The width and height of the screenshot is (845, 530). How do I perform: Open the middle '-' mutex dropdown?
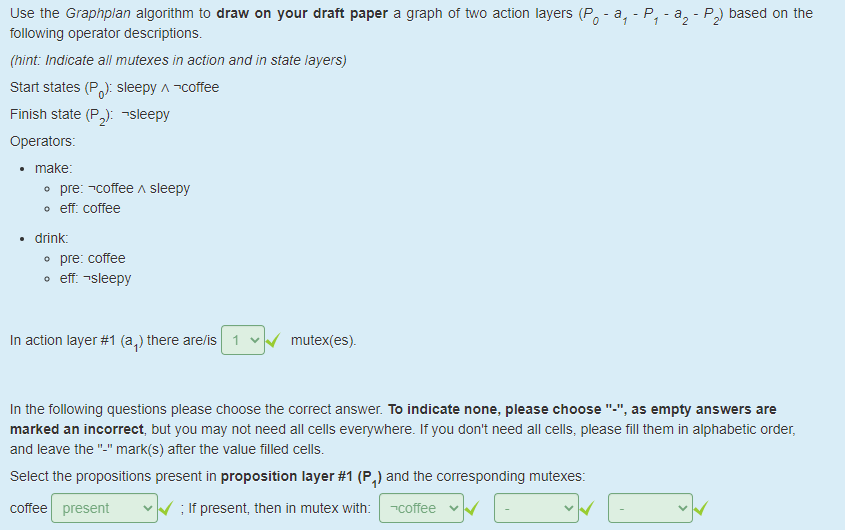(x=536, y=508)
